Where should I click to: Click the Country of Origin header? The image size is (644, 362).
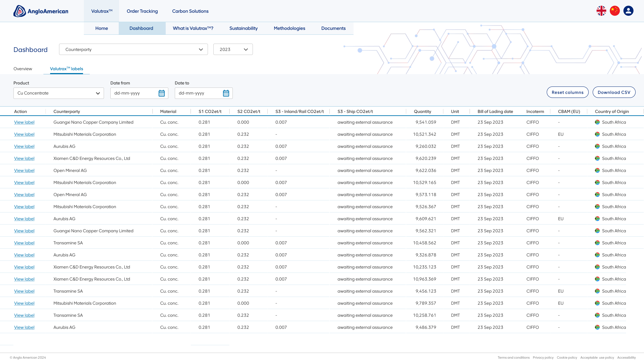click(x=612, y=111)
